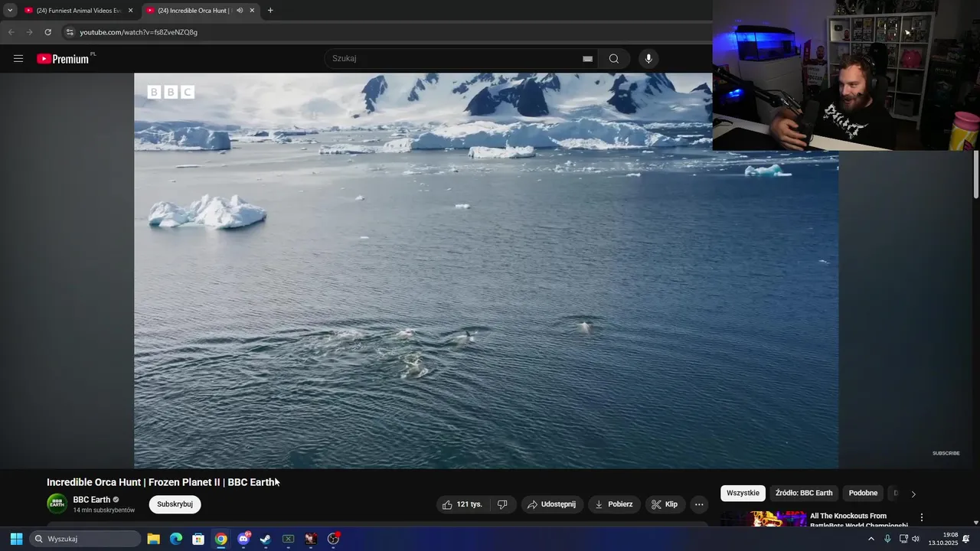Download the video with Pobierz
The height and width of the screenshot is (551, 980).
tap(614, 504)
